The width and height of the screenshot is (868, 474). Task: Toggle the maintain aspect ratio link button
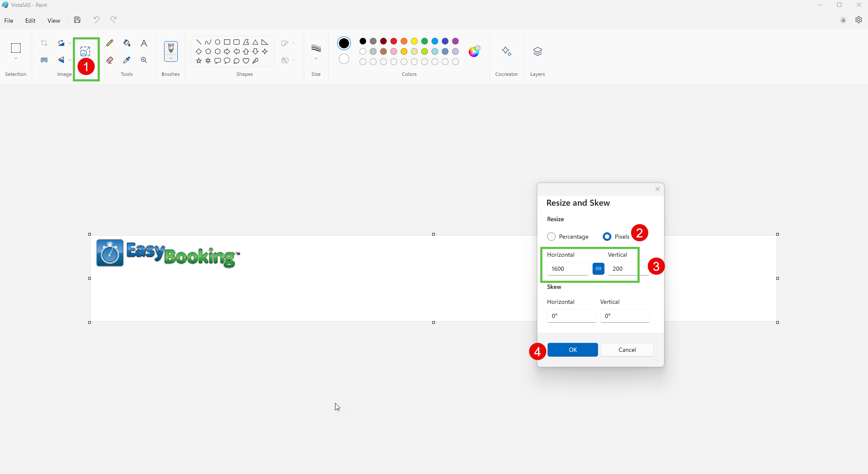pos(599,269)
